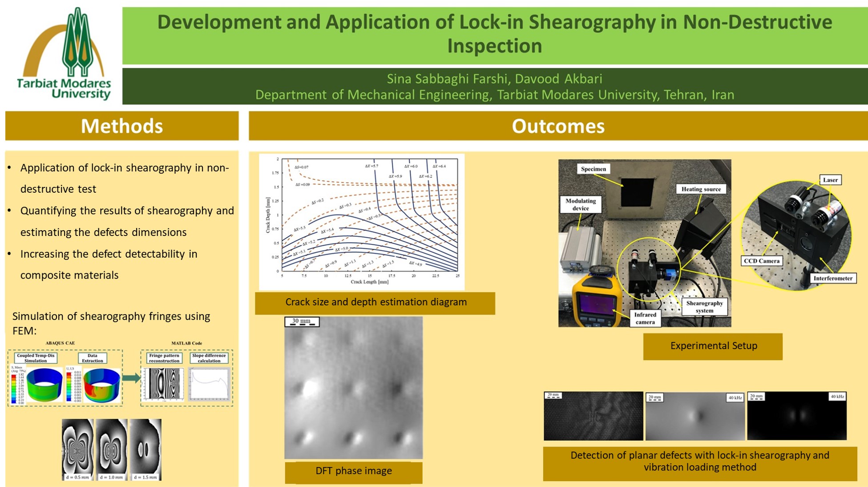The image size is (868, 487).
Task: Click the Heating source label
Action: [x=701, y=189]
